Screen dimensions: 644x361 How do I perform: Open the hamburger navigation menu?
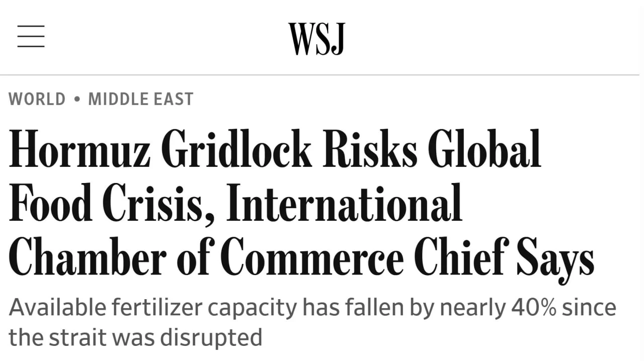(31, 36)
